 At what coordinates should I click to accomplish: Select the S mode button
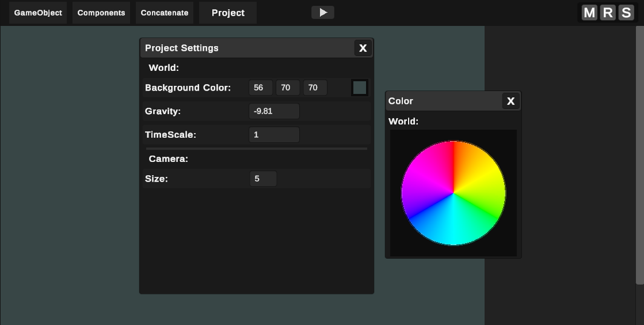pos(626,13)
